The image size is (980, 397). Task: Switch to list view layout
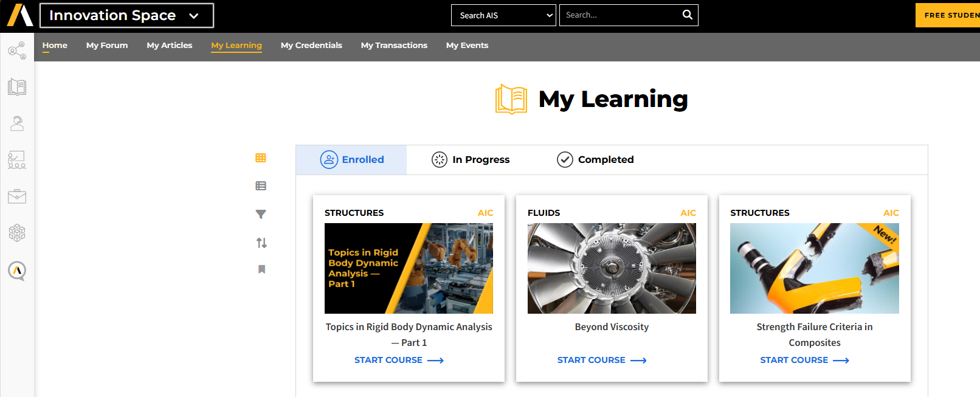[261, 186]
